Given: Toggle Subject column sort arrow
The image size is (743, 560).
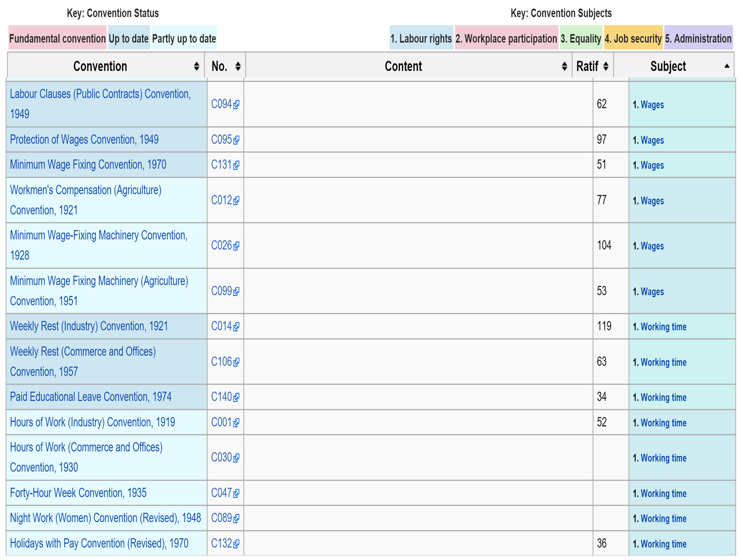Looking at the screenshot, I should click(727, 66).
